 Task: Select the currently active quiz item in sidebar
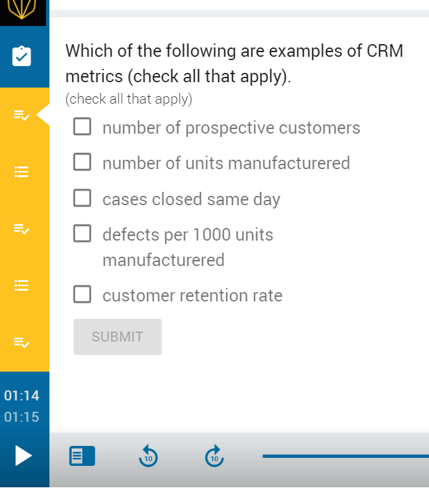pos(22,115)
